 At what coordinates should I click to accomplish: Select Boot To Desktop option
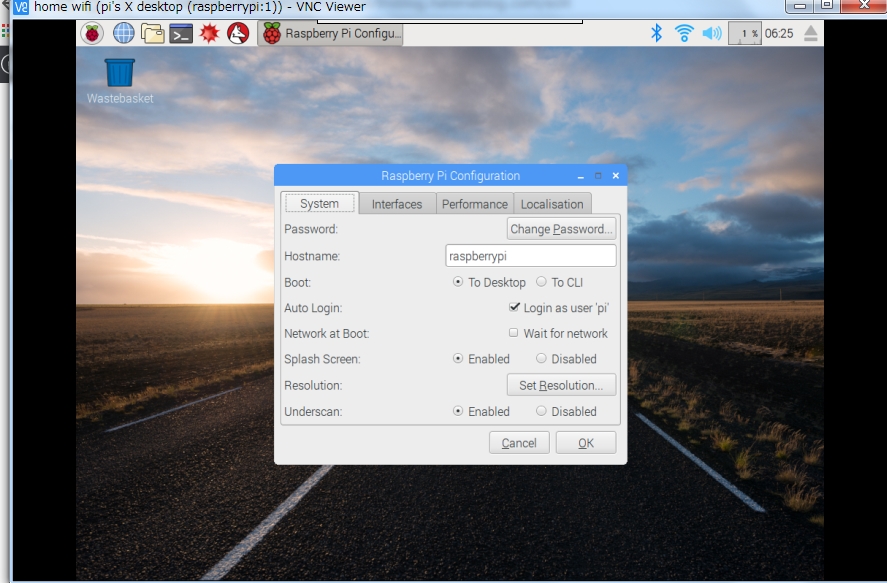pyautogui.click(x=489, y=282)
